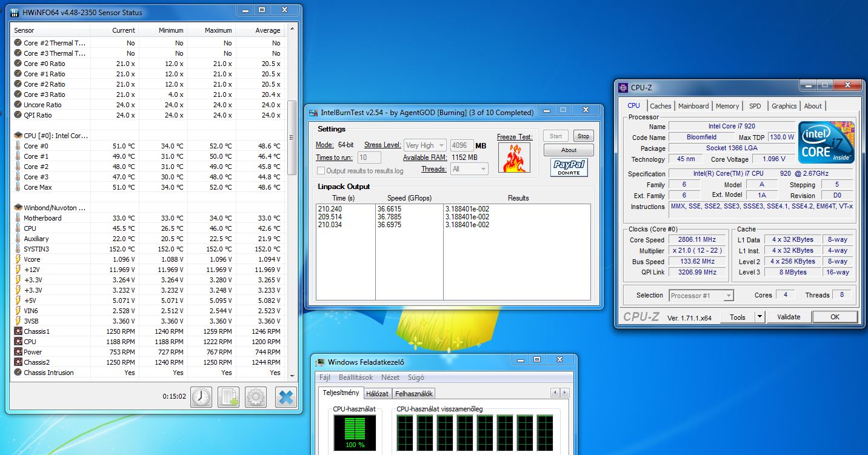Click the icon beside Uncore Ratio
Screen dimensions: 868x455
tap(18, 105)
